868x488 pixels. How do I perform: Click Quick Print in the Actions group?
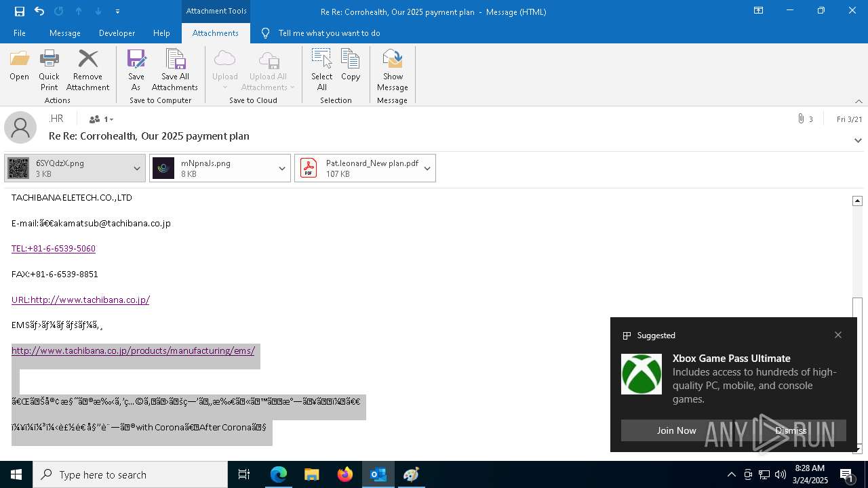(49, 70)
